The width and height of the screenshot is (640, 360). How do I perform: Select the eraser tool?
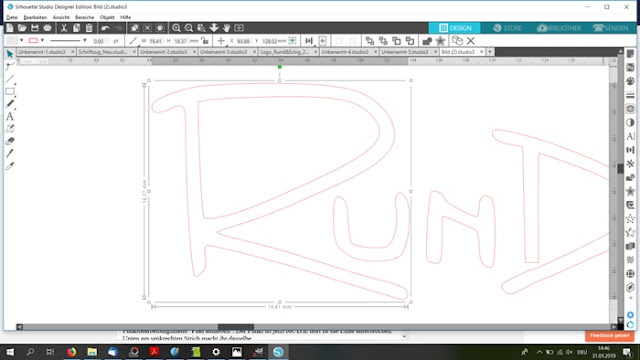(10, 141)
